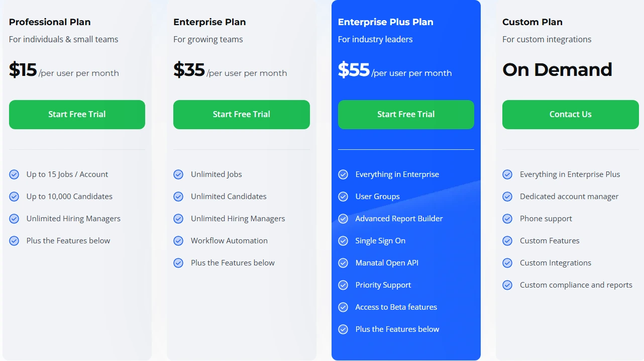Click Contact Us for the Custom Plan

[570, 114]
